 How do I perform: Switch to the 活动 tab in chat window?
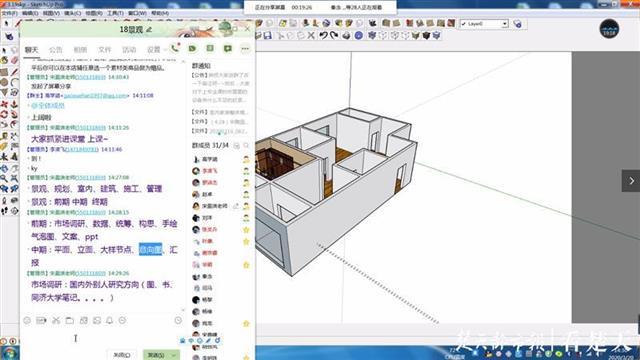[129, 50]
